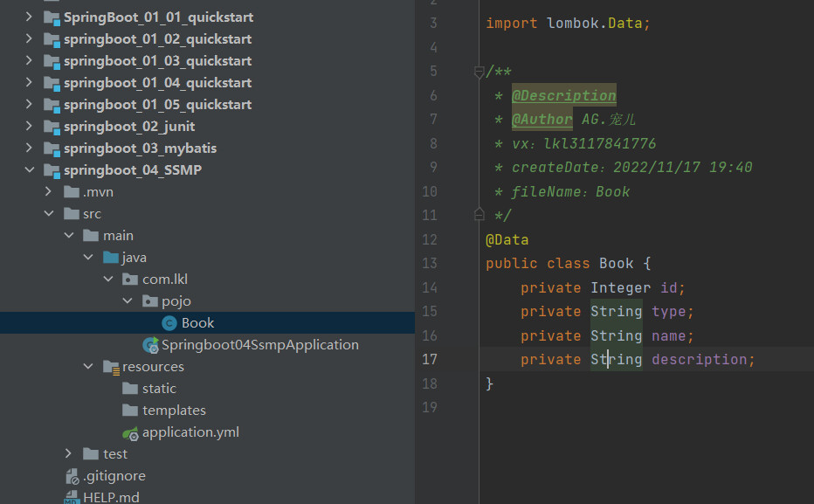
Task: Click line number 19 in the gutter
Action: (x=430, y=407)
